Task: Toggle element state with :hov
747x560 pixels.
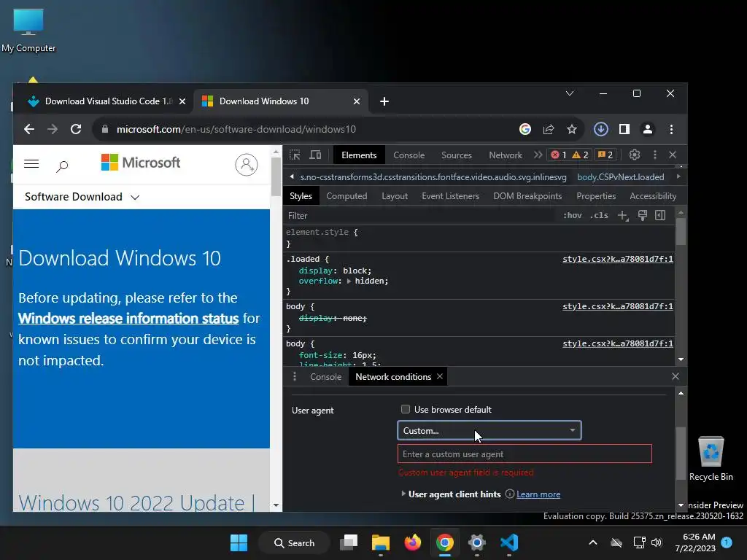Action: 572,215
